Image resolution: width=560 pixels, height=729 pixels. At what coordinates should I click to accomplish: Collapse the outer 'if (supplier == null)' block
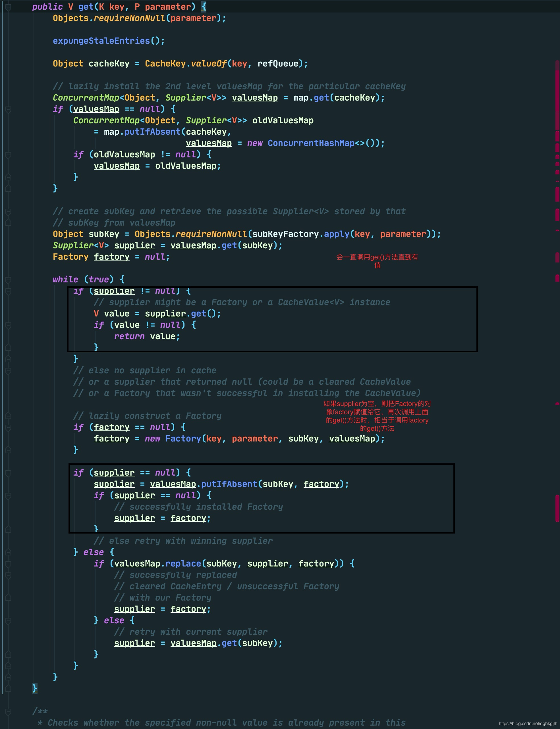[x=8, y=473]
